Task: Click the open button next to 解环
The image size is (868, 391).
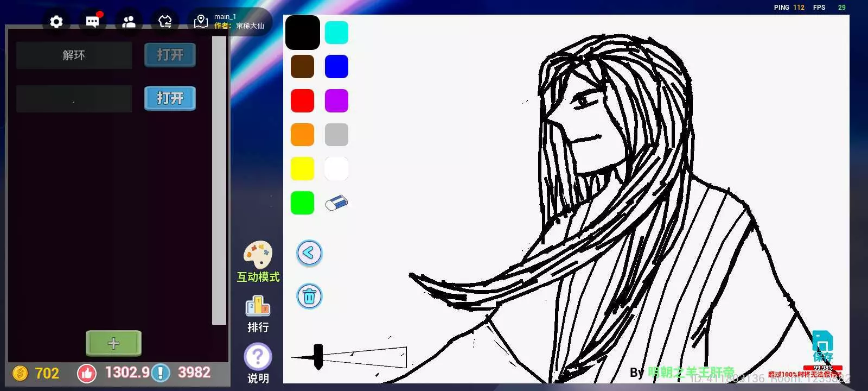Action: pos(170,55)
